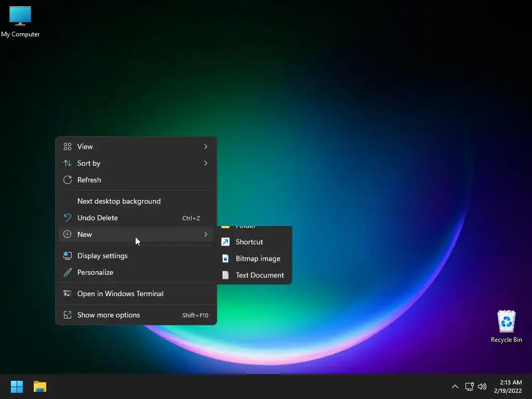Click the Text Document page icon
Viewport: 532px width, 399px height.
[x=225, y=275]
